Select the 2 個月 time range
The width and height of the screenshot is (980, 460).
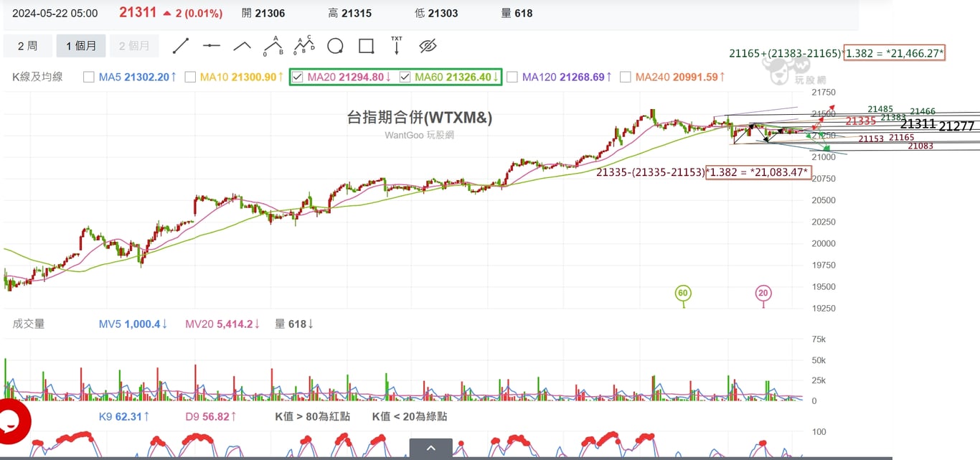pos(134,46)
